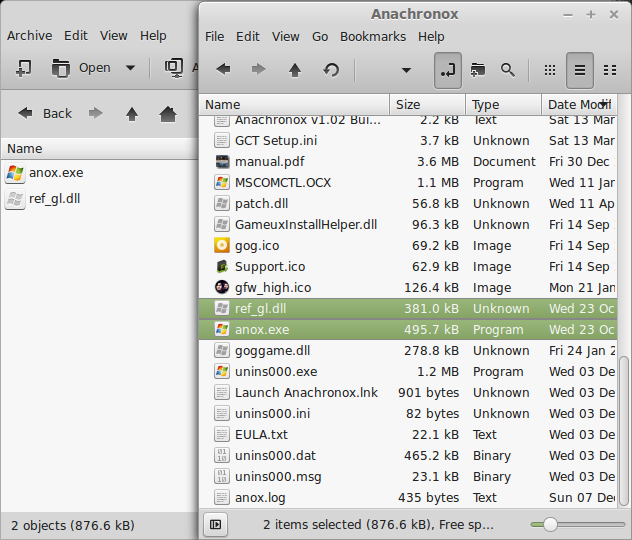Open the Bookmarks menu
Viewport: 632px width, 540px height.
pyautogui.click(x=373, y=37)
